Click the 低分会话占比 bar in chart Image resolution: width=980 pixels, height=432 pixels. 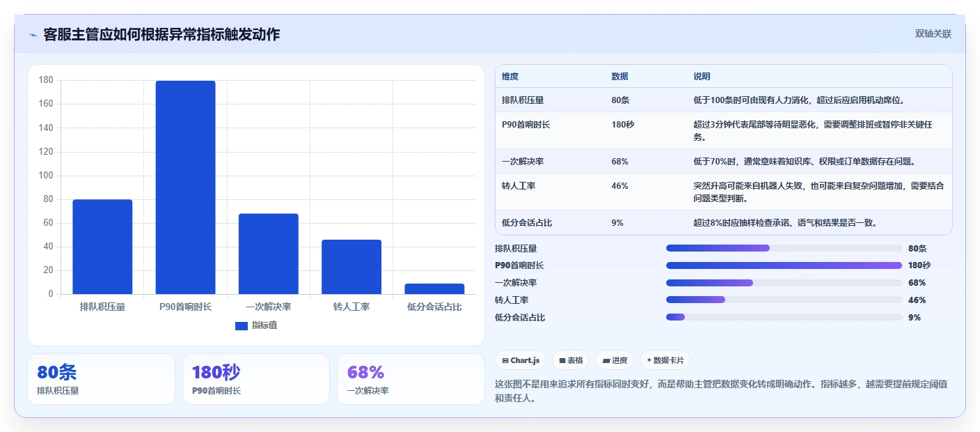434,288
